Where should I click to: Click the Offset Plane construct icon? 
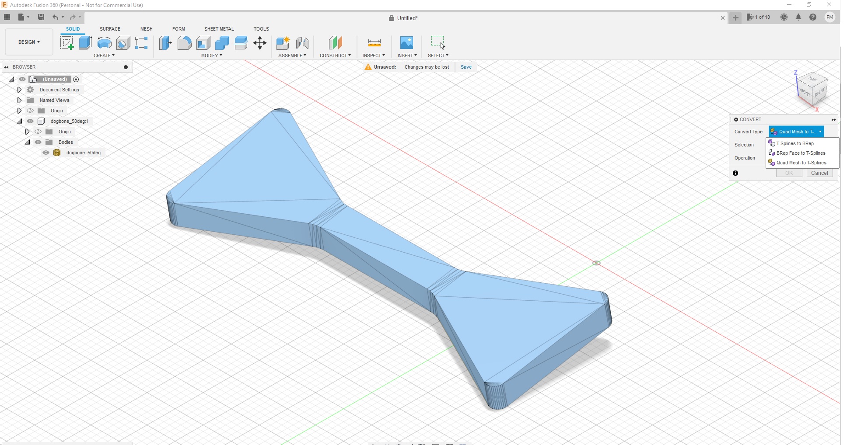335,43
